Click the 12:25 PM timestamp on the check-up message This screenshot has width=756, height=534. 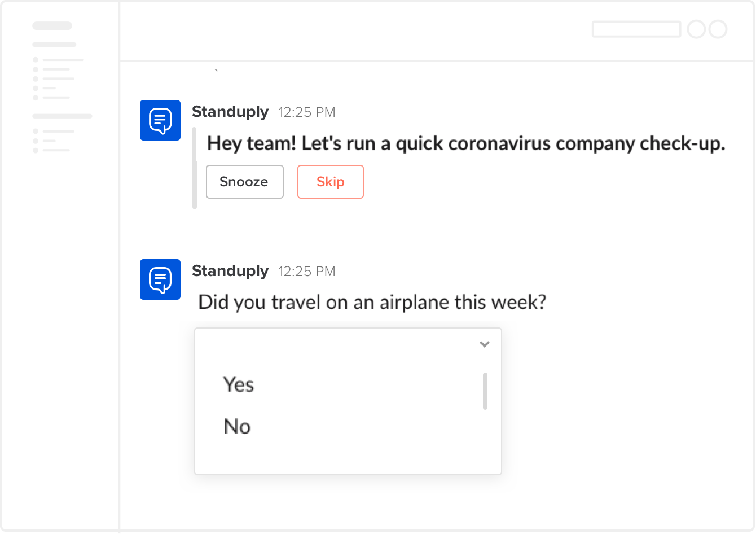pyautogui.click(x=307, y=113)
